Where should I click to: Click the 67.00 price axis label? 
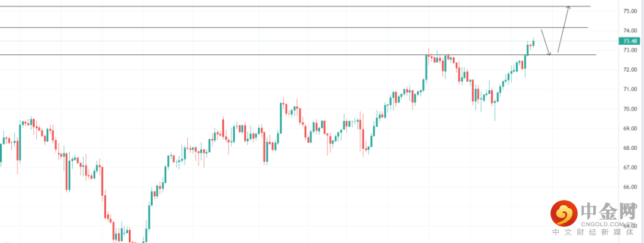[630, 168]
